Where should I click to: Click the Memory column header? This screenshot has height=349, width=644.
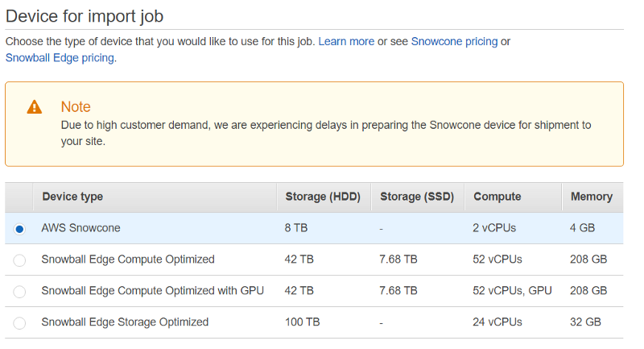coord(592,197)
